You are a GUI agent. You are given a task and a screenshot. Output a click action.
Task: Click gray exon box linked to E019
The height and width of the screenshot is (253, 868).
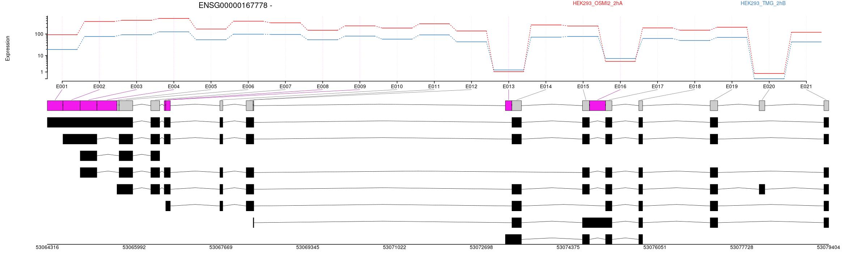(x=714, y=106)
